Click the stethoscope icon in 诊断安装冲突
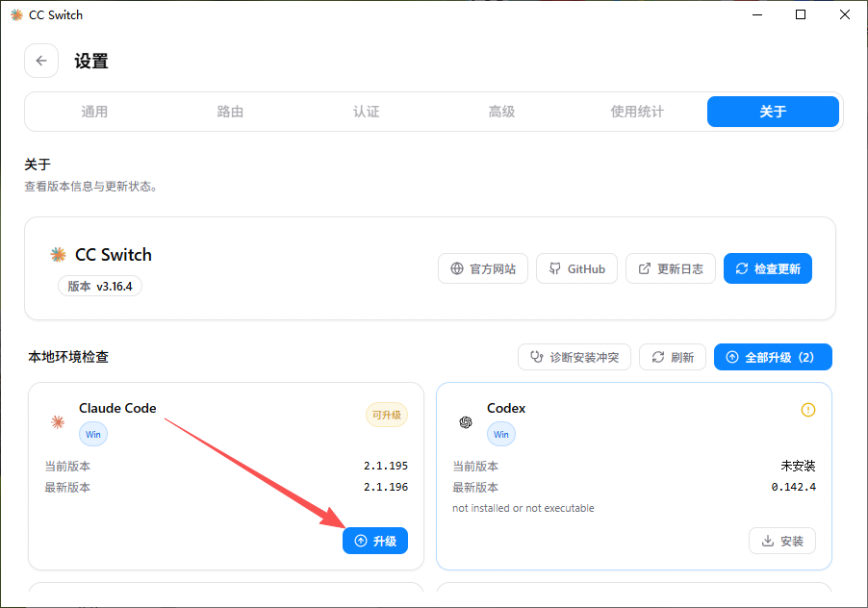Viewport: 868px width, 608px height. [x=536, y=357]
